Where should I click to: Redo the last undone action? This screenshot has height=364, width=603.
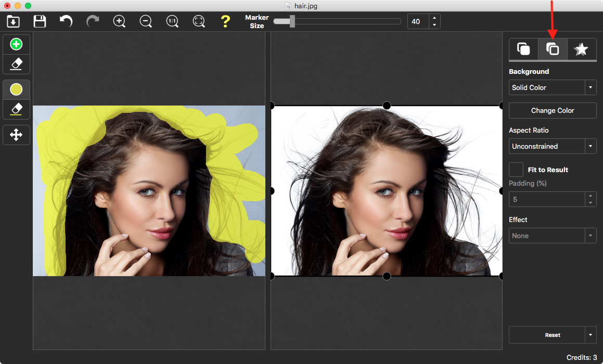click(x=93, y=21)
